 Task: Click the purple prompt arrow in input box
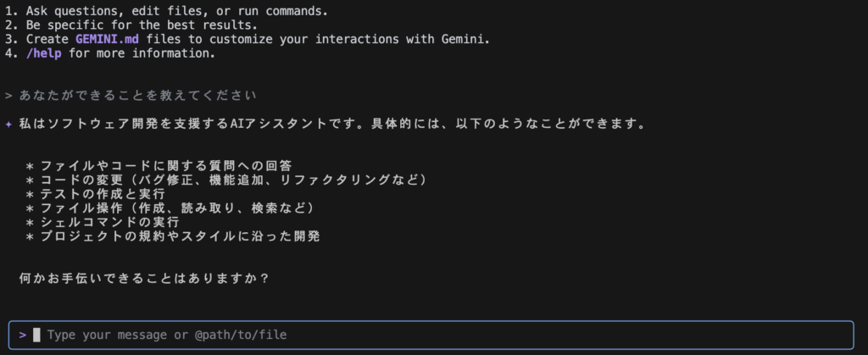pos(23,335)
